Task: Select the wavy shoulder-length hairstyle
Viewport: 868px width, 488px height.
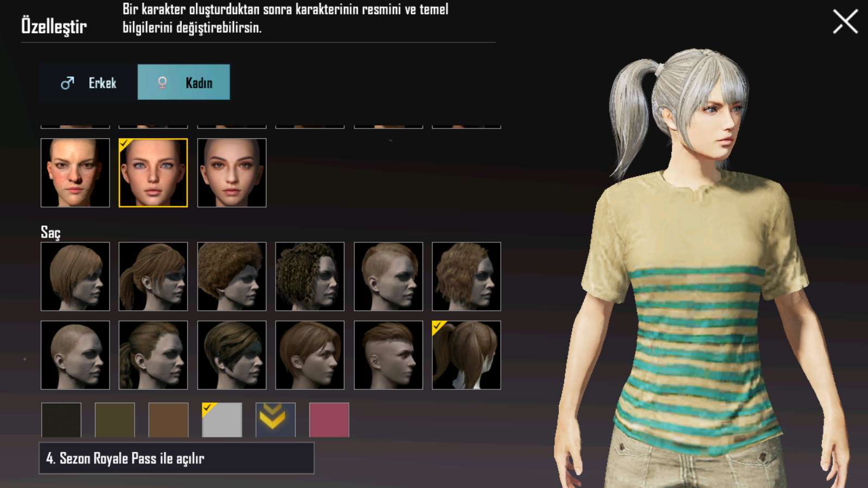Action: (467, 277)
